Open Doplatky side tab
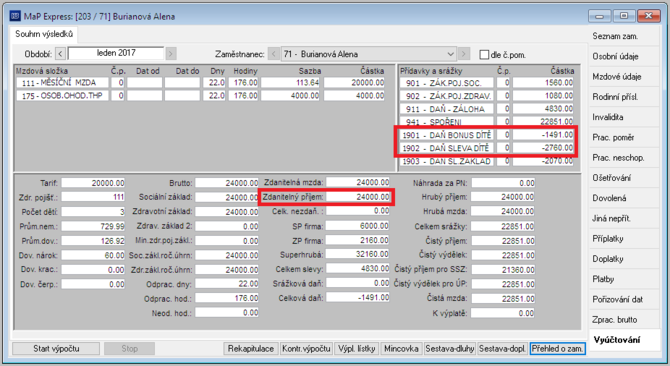670x366 pixels. pos(624,259)
